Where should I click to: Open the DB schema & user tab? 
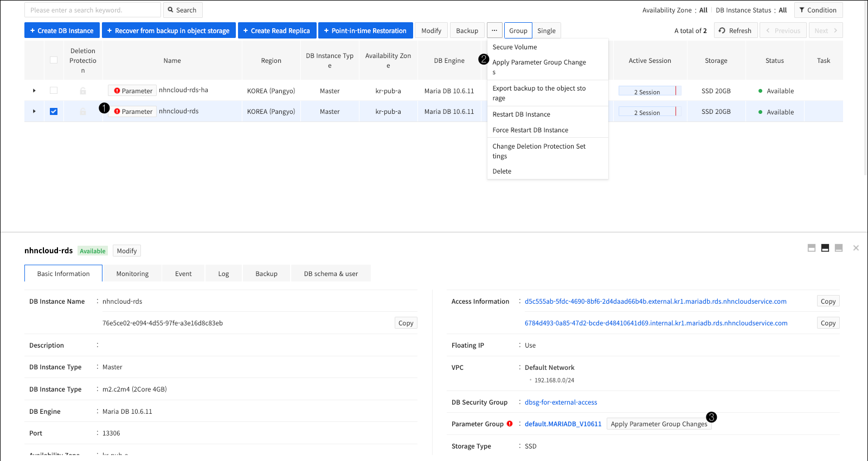[x=331, y=273]
